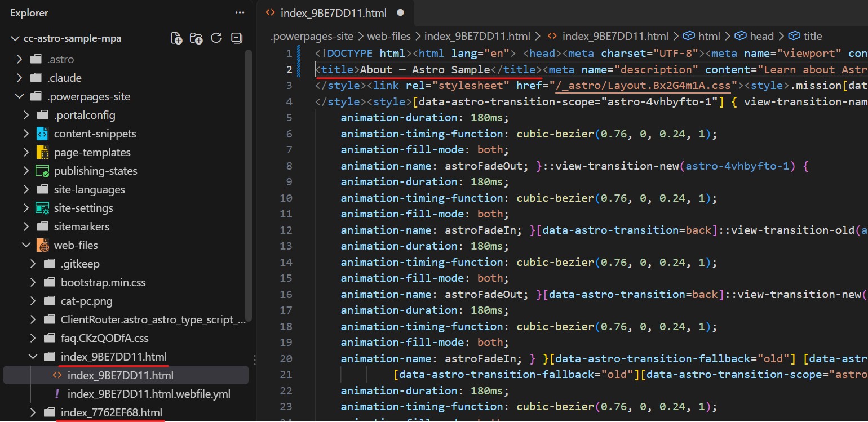Open the Explorer more actions menu
This screenshot has width=868, height=422.
point(240,12)
